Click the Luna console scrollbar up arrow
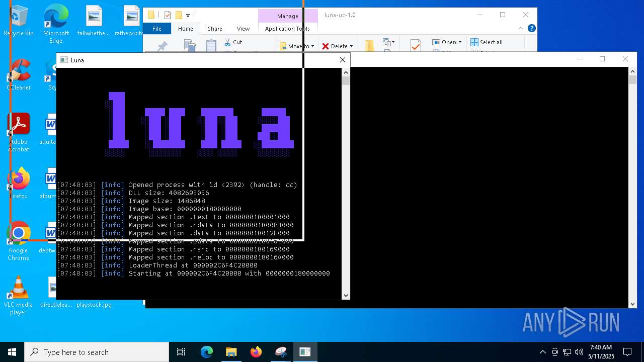This screenshot has height=362, width=644. pos(346,72)
